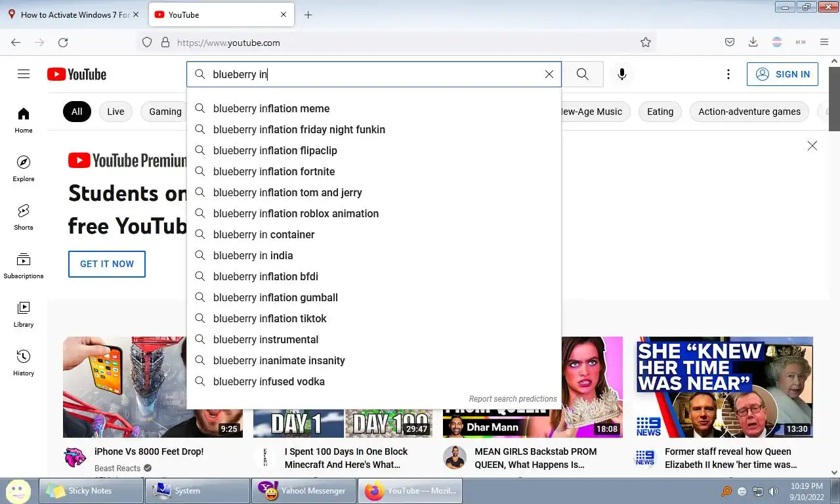Select the Live filter chip
This screenshot has width=840, height=504.
(115, 112)
